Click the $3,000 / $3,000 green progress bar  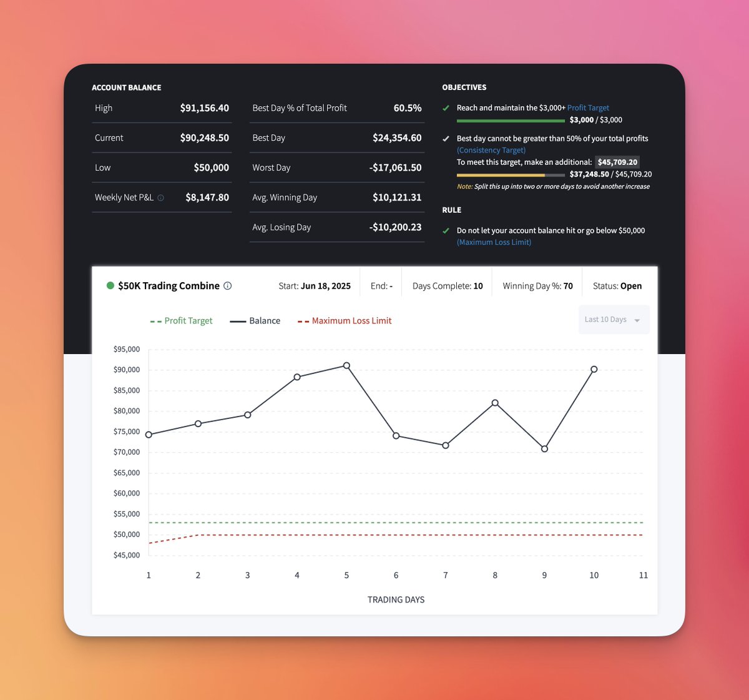(x=511, y=121)
